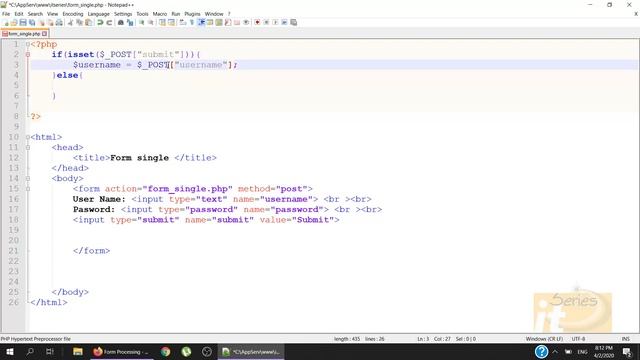Click the $username variable on line 3
This screenshot has width=640, height=360.
97,65
